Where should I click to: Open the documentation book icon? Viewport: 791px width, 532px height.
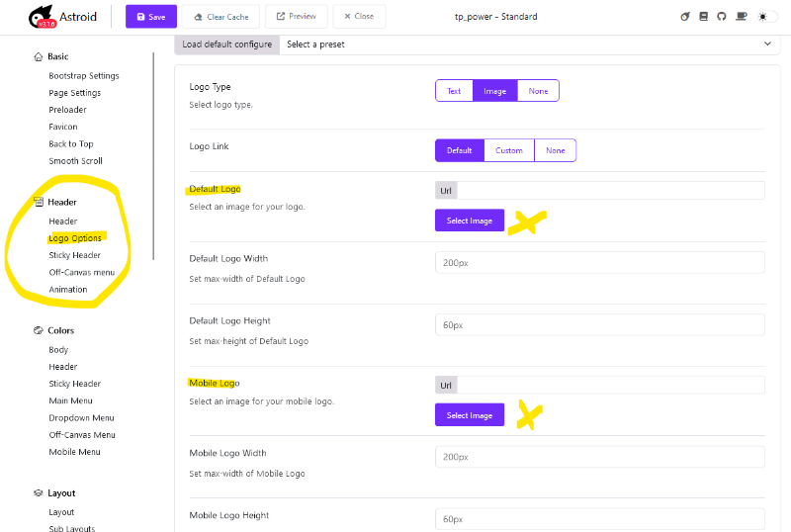[703, 17]
